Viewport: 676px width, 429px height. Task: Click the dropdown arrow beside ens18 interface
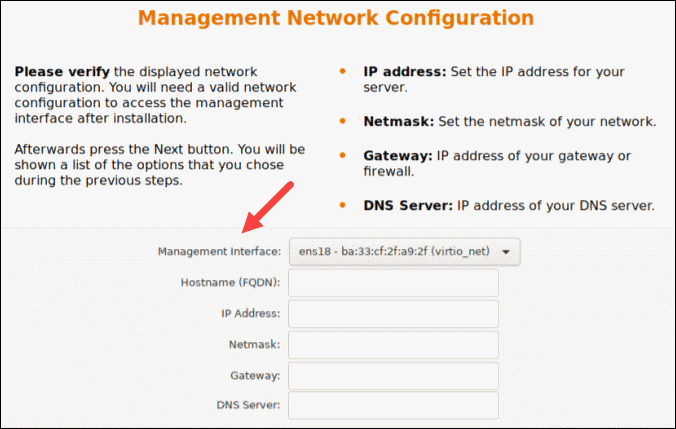tap(507, 252)
